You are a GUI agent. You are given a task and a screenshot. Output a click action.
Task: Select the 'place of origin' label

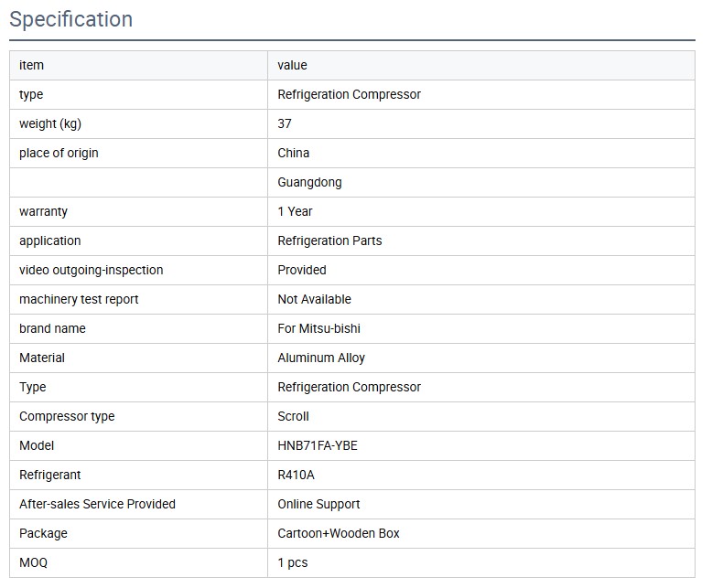coord(59,153)
